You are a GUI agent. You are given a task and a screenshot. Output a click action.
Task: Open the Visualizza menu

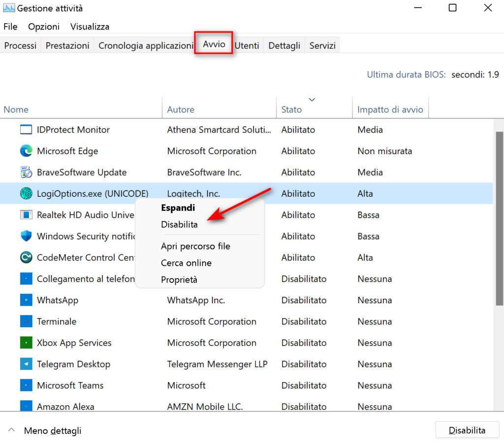[x=90, y=27]
